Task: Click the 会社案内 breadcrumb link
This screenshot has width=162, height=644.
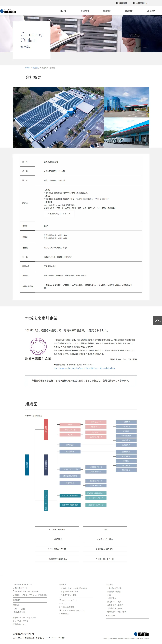Action: pos(36,68)
